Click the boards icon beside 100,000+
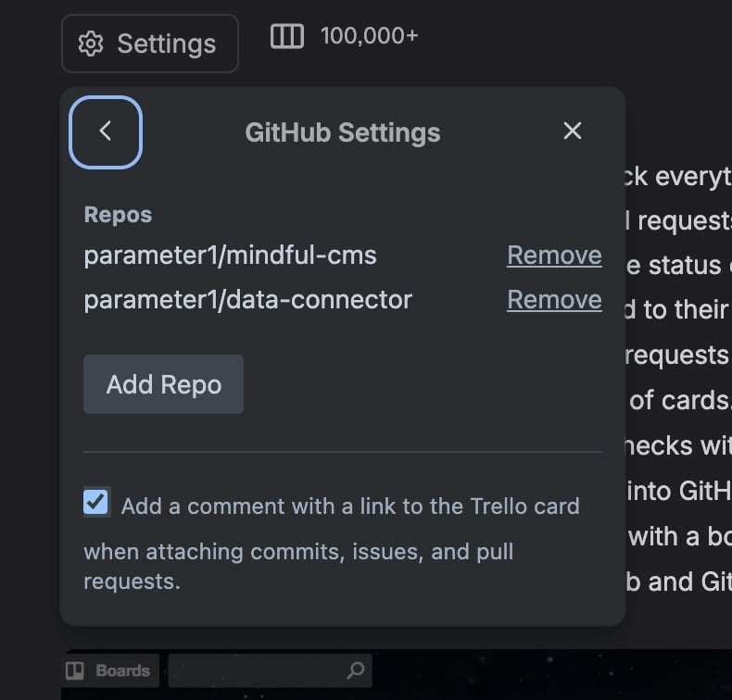This screenshot has width=732, height=700. pos(287,36)
